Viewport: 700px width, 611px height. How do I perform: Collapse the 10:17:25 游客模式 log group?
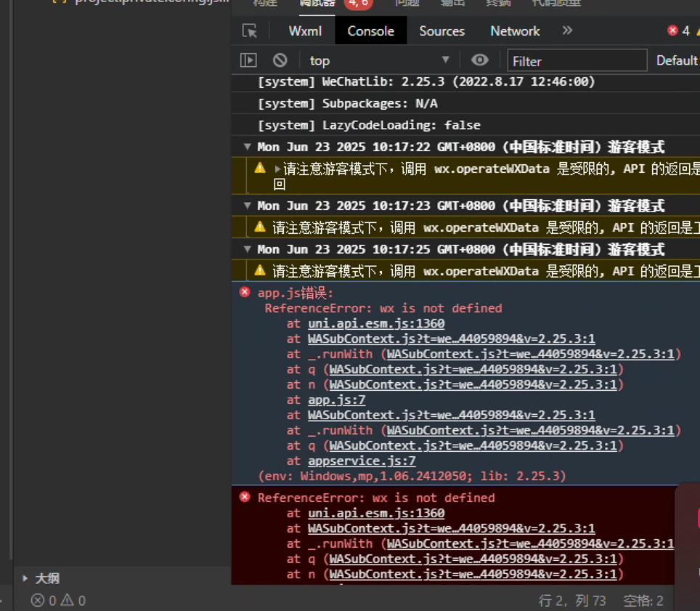coord(248,249)
